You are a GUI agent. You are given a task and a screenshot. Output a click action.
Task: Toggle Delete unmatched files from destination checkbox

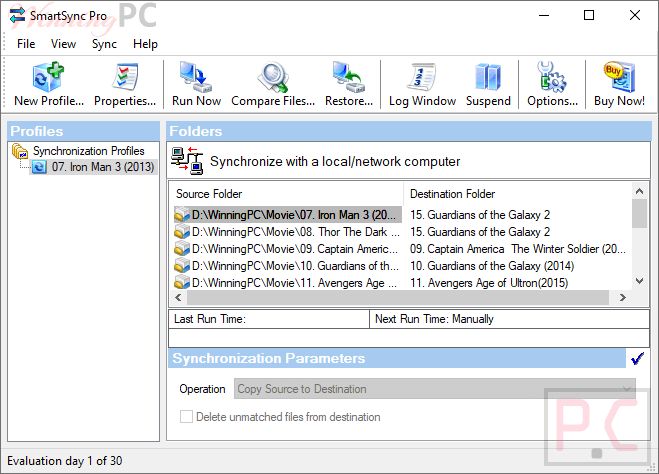coord(186,417)
